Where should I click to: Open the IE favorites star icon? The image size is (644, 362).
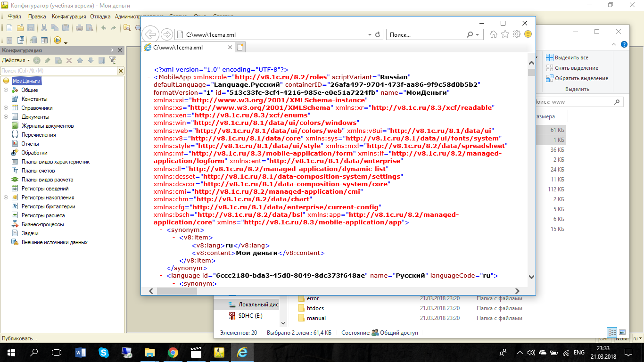[505, 34]
